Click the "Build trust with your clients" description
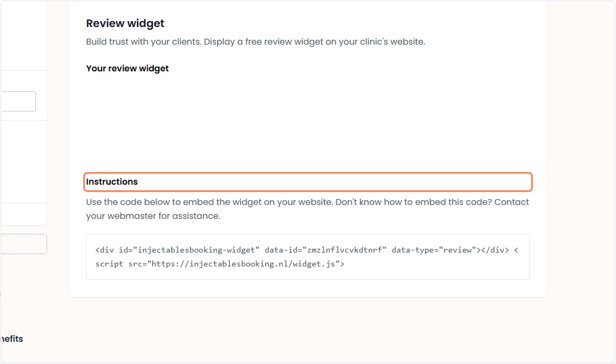Viewport: 616px width, 364px height. (x=256, y=42)
